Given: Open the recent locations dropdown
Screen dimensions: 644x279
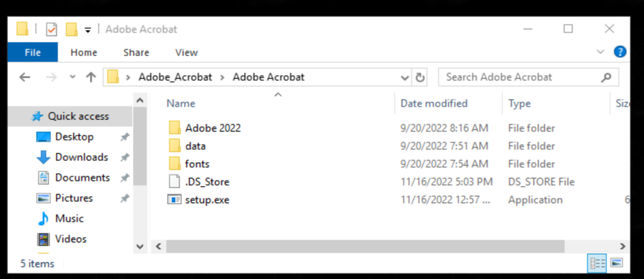Looking at the screenshot, I should click(x=73, y=77).
